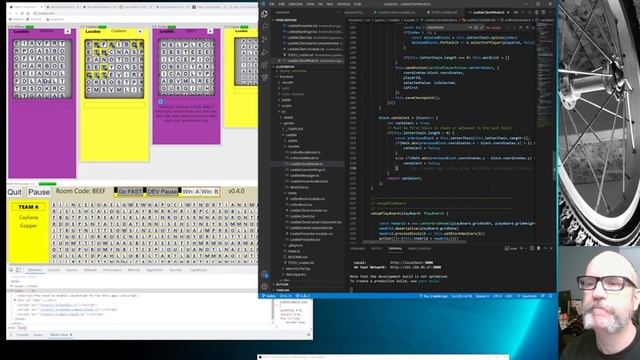Open notifications bell in VS Code status bar

pos(551,296)
